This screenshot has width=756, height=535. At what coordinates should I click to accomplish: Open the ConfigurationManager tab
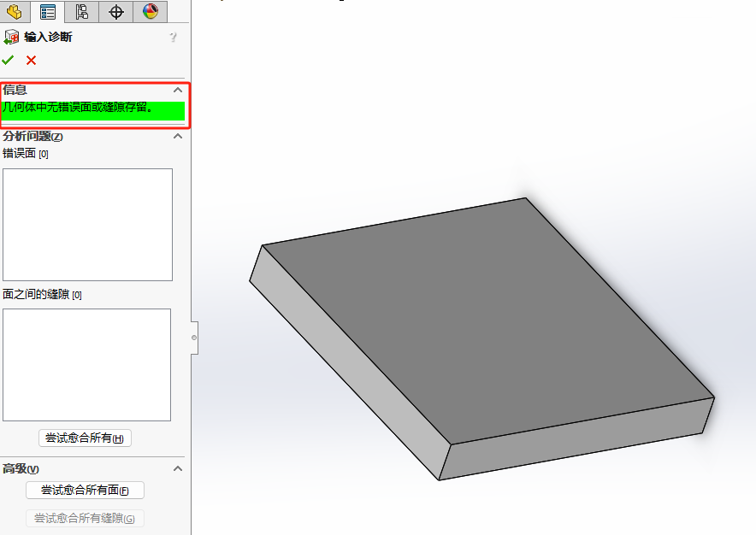coord(81,12)
